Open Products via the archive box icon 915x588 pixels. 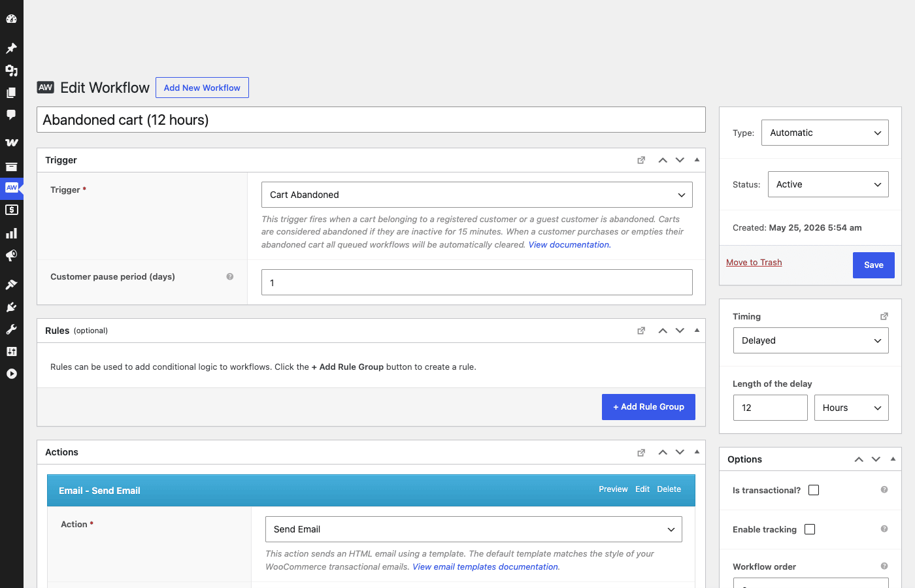(x=11, y=167)
